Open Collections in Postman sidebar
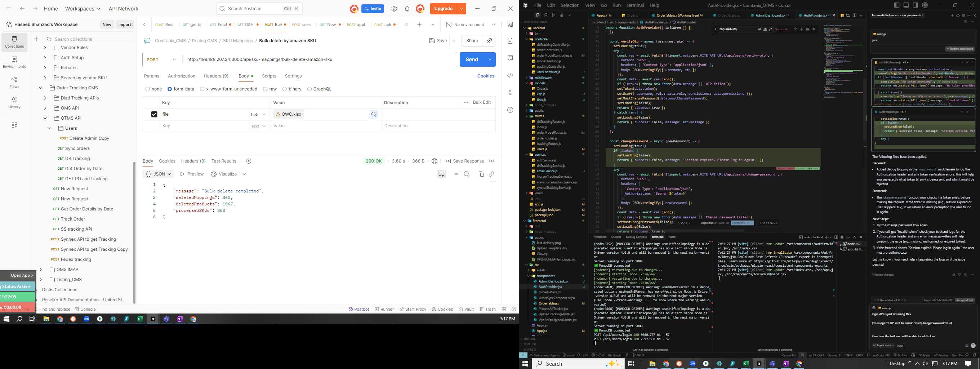980x369 pixels. click(14, 42)
